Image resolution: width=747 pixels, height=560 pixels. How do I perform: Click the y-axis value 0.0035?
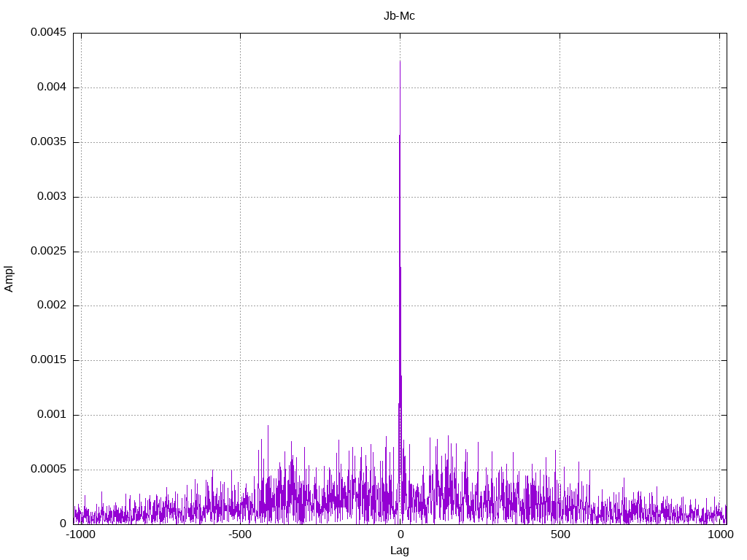click(x=49, y=142)
